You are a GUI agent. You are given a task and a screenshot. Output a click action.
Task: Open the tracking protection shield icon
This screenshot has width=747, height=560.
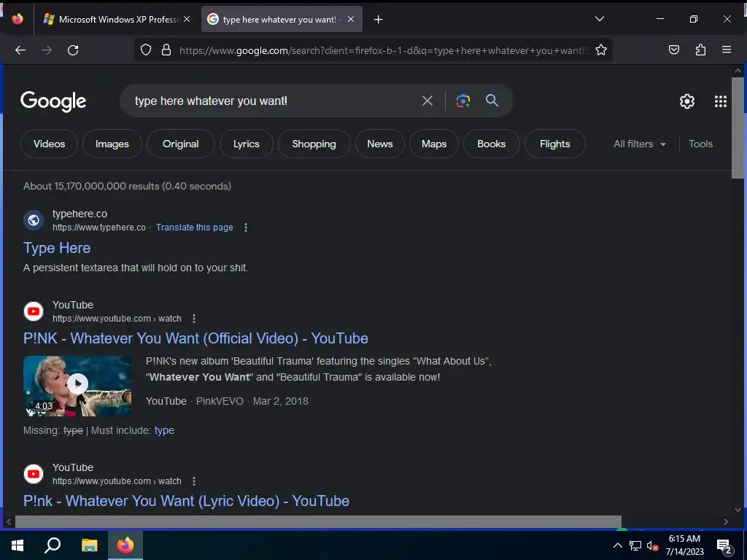point(146,50)
